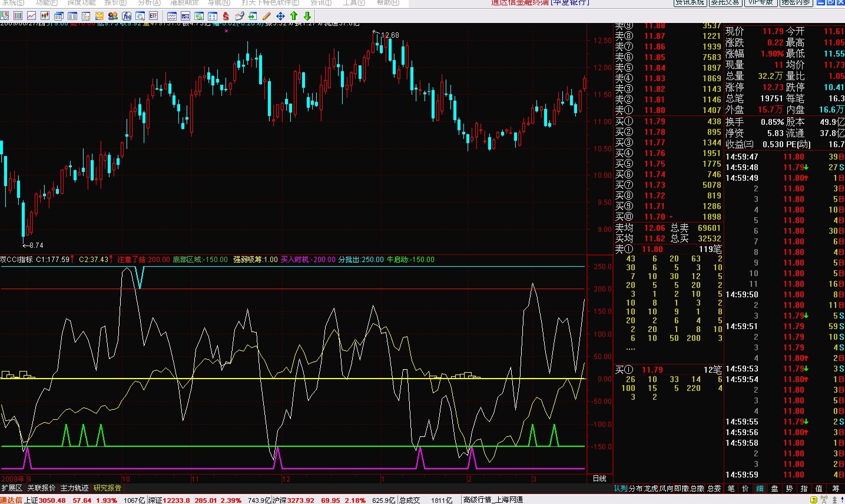Click the red dollar sign icon
The image size is (845, 504).
226,16
